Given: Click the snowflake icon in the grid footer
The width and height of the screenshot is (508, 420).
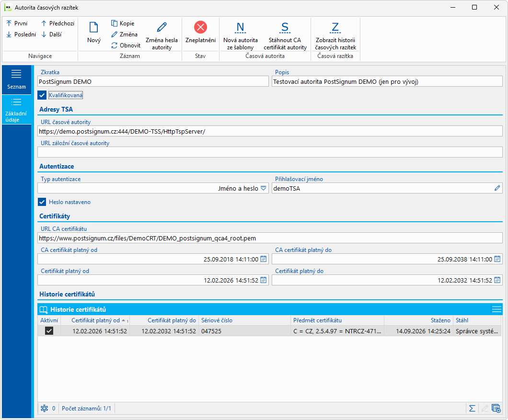Looking at the screenshot, I should click(x=45, y=409).
